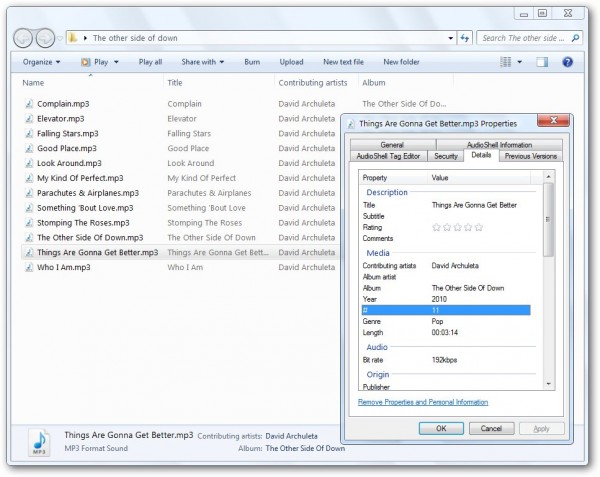
Task: Click the Title value in properties
Action: pos(474,205)
